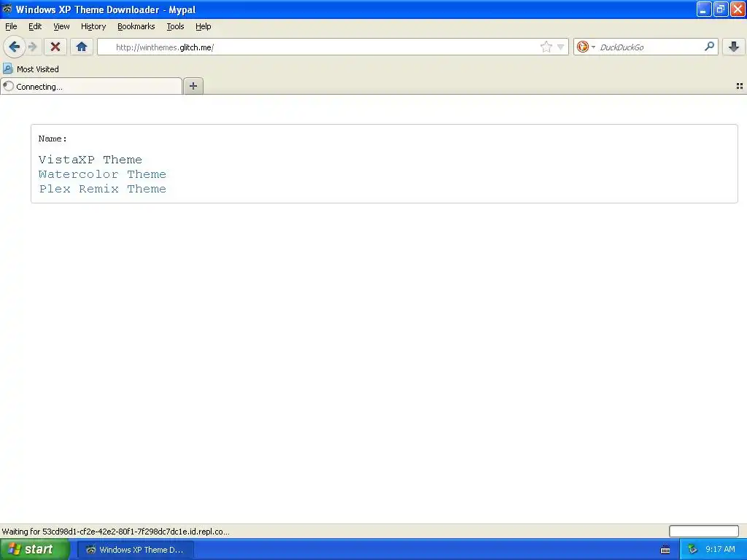Open the VistaXP Theme link

(x=90, y=160)
